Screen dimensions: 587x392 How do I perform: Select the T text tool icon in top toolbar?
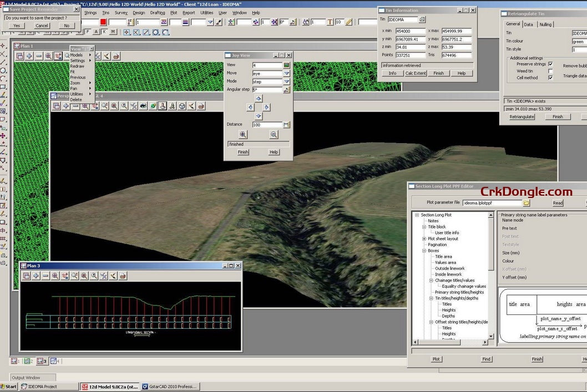click(x=330, y=22)
